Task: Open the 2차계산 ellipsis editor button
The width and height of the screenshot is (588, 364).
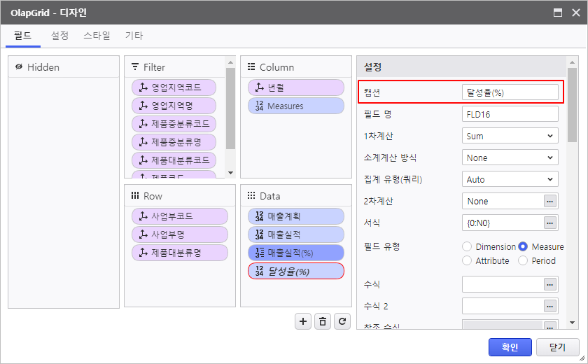Action: tap(550, 202)
